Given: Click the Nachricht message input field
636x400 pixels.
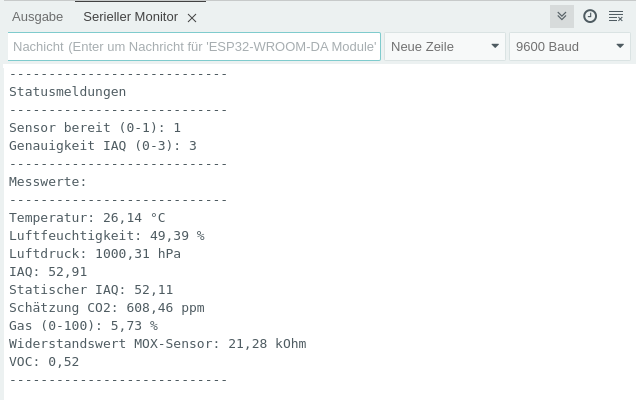Looking at the screenshot, I should (194, 47).
